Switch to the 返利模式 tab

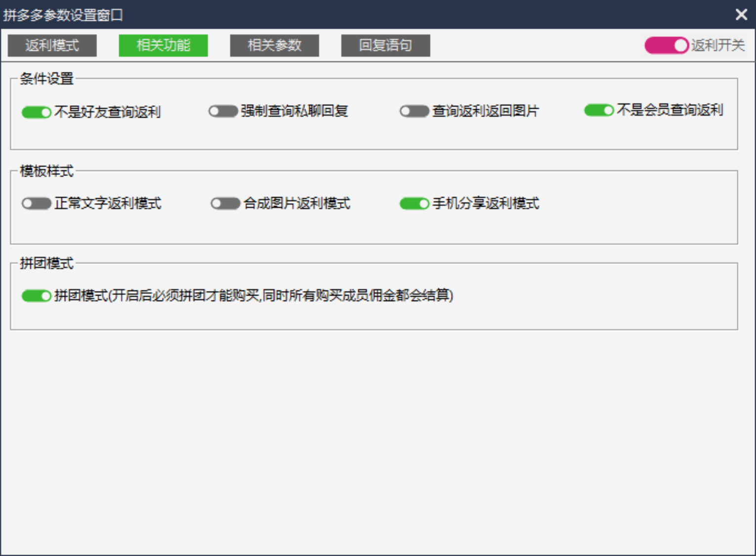click(52, 45)
